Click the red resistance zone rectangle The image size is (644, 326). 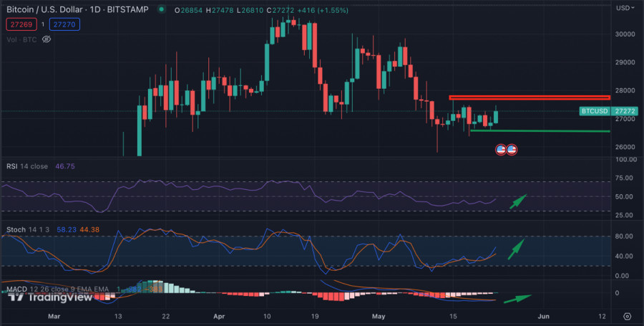pyautogui.click(x=529, y=97)
